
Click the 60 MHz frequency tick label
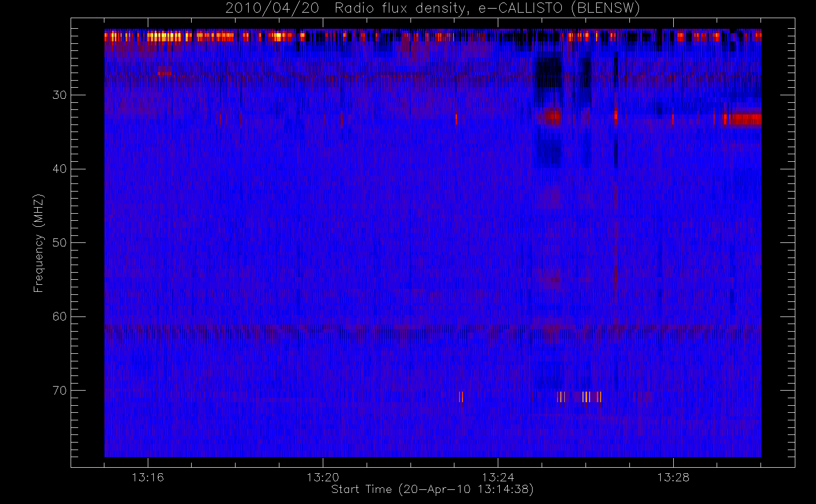[x=60, y=317]
